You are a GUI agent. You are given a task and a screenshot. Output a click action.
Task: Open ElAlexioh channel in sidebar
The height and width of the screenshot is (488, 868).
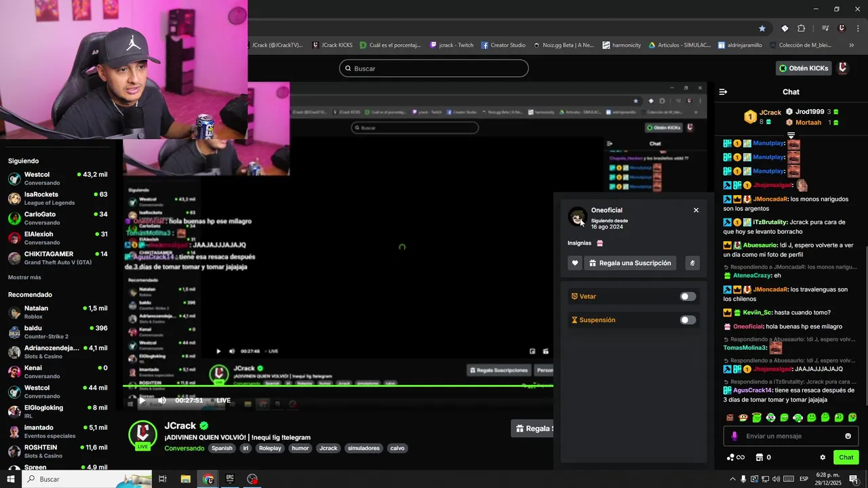point(57,238)
